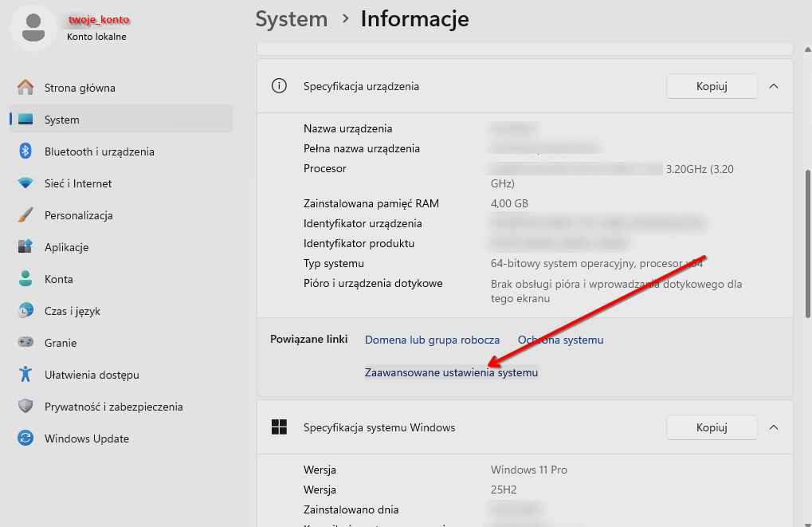Click the Ułatwienia dostępu accessibility icon

[25, 375]
